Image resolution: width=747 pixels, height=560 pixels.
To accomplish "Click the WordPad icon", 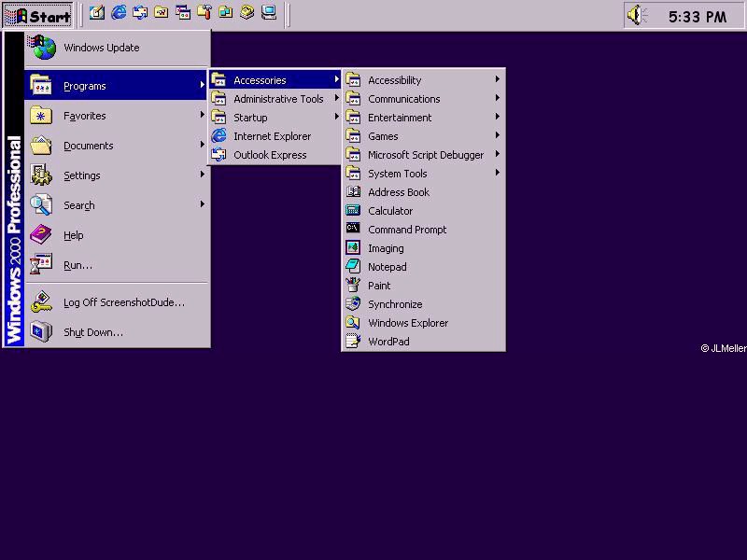I will click(x=353, y=341).
